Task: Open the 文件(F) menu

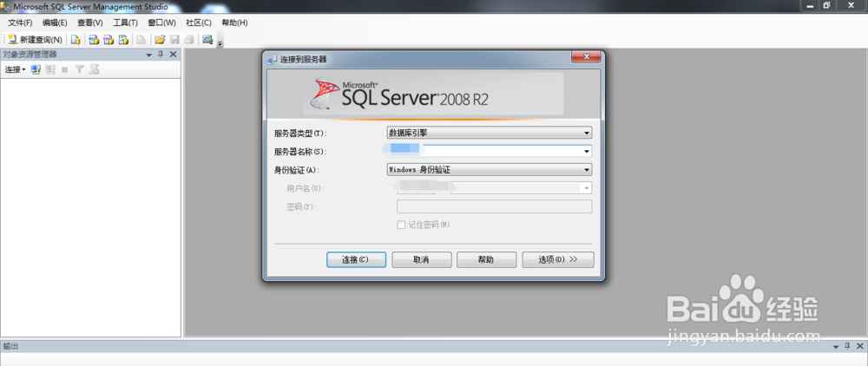Action: click(20, 23)
